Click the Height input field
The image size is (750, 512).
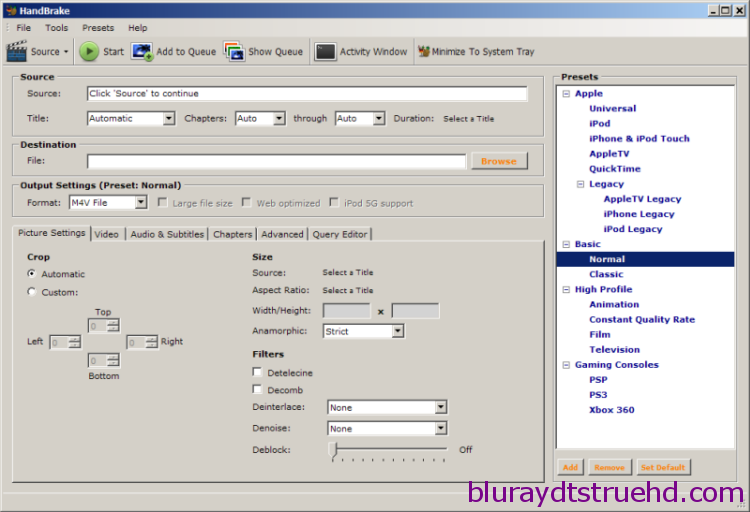click(415, 311)
